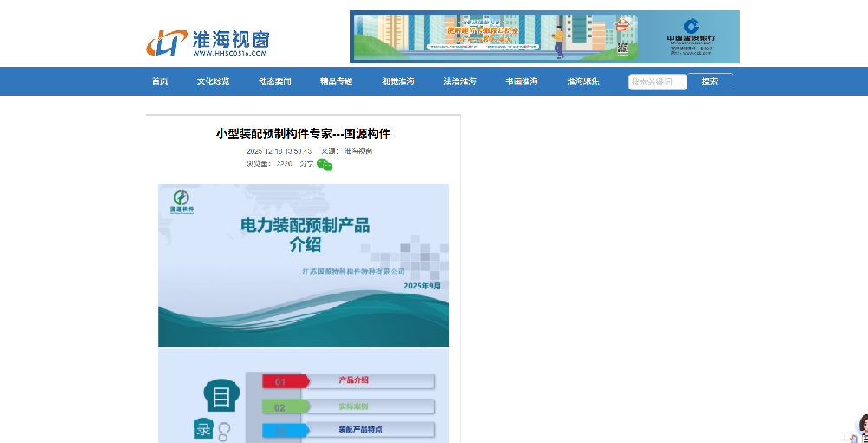Select 精品专题 menu item
Image resolution: width=868 pixels, height=443 pixels.
click(336, 82)
